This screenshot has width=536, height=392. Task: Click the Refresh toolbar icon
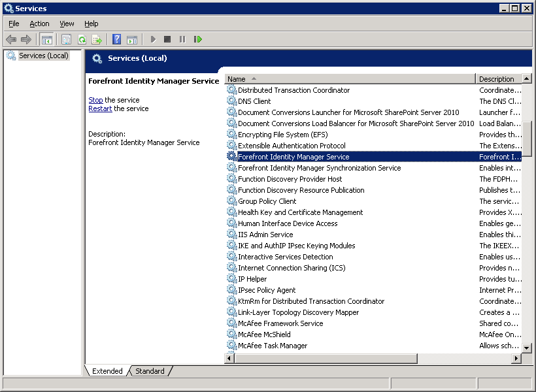[82, 40]
